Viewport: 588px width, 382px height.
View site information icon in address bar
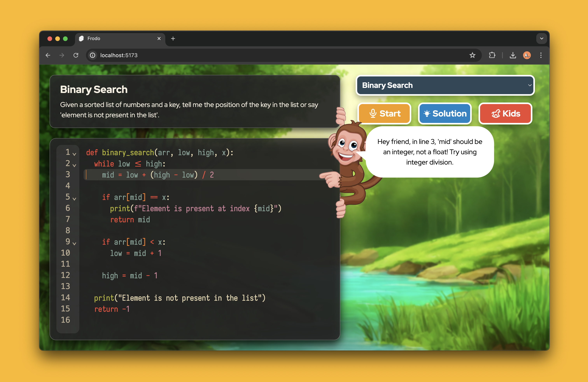click(x=93, y=55)
